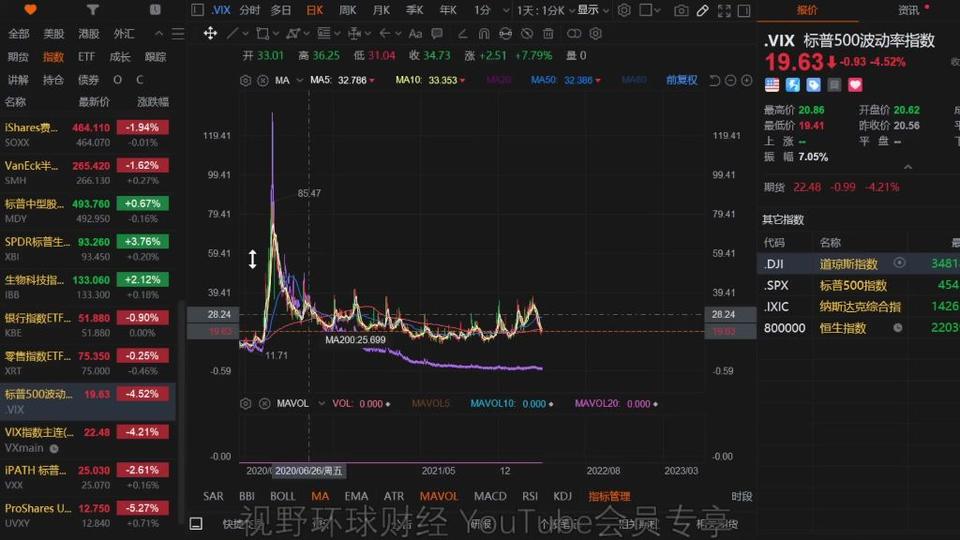Toggle the RSI indicator
This screenshot has width=960, height=540.
530,496
